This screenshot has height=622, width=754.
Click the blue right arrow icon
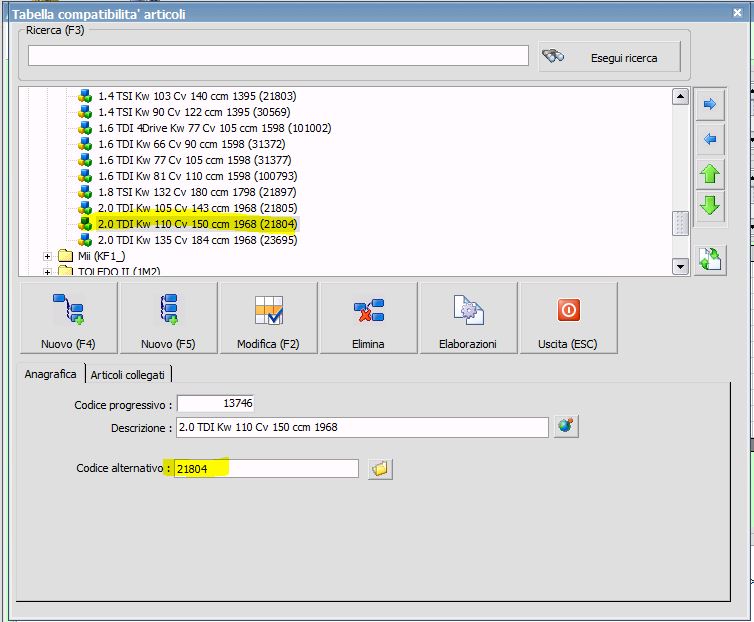point(710,104)
